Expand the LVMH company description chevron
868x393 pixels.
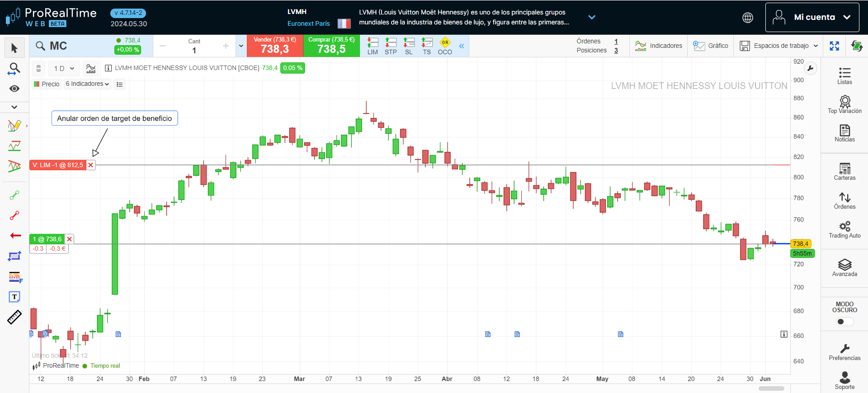(x=592, y=17)
